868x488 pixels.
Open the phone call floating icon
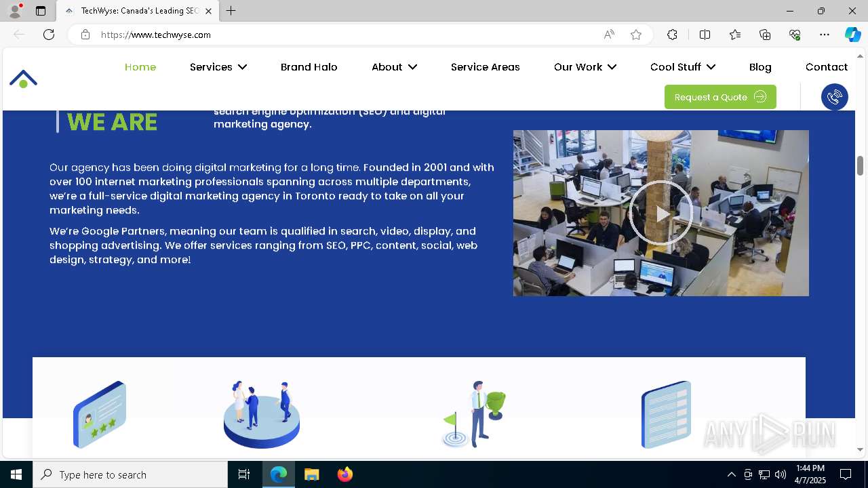click(x=835, y=97)
